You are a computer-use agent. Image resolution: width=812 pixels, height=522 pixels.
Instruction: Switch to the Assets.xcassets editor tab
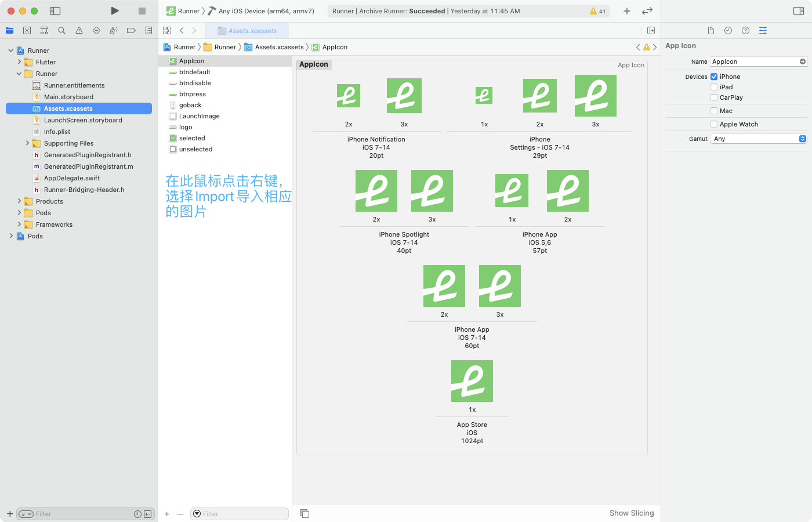[x=248, y=31]
